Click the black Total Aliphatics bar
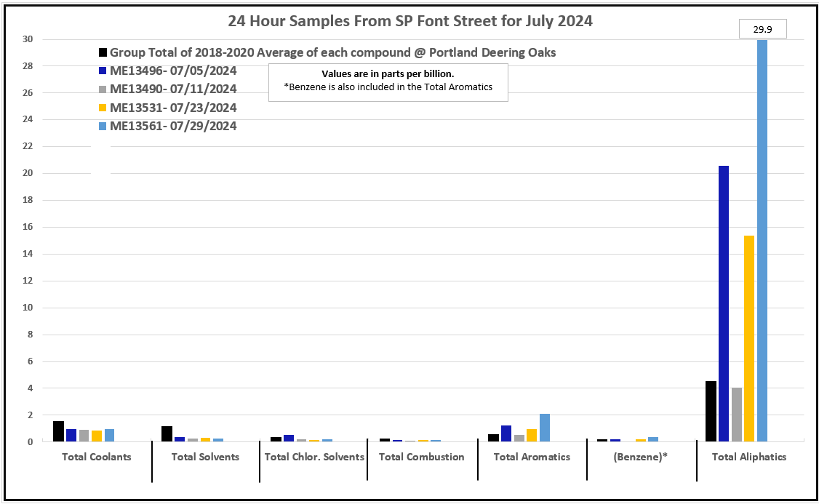Image resolution: width=819 pixels, height=504 pixels. [711, 411]
